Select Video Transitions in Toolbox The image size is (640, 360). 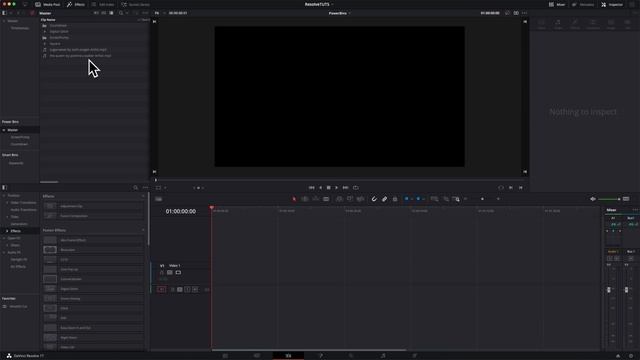(23, 202)
